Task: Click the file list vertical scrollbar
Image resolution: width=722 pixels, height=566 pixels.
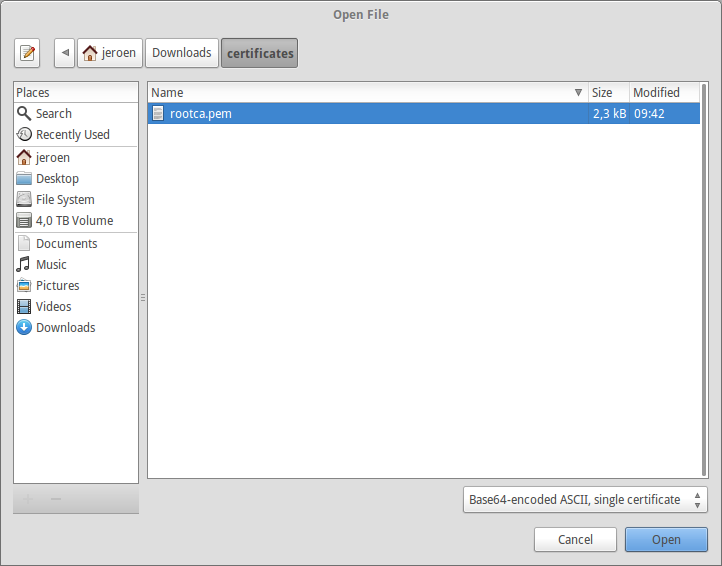Action: point(704,280)
